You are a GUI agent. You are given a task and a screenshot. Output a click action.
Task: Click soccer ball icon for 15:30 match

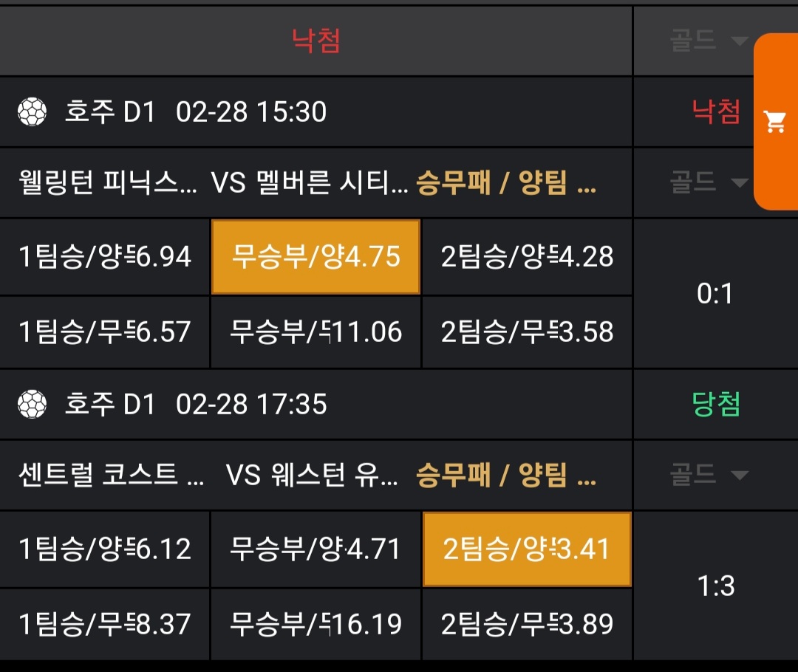tap(32, 112)
